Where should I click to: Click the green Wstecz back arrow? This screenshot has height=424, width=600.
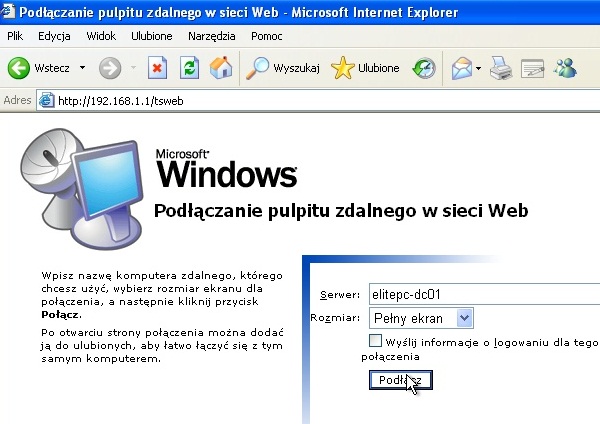(18, 68)
